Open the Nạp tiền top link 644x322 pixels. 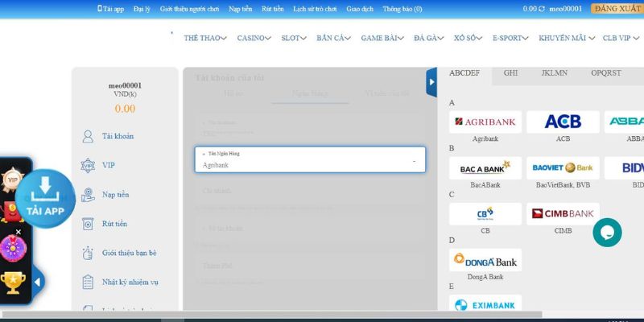point(240,9)
